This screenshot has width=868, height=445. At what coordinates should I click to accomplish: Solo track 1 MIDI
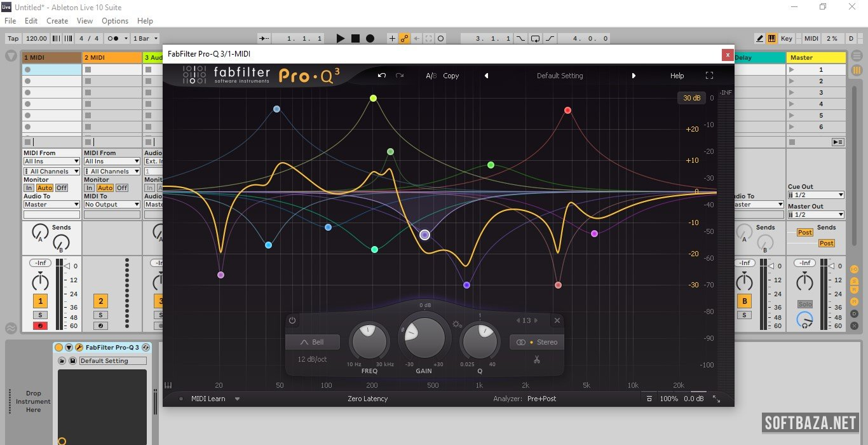click(x=40, y=315)
